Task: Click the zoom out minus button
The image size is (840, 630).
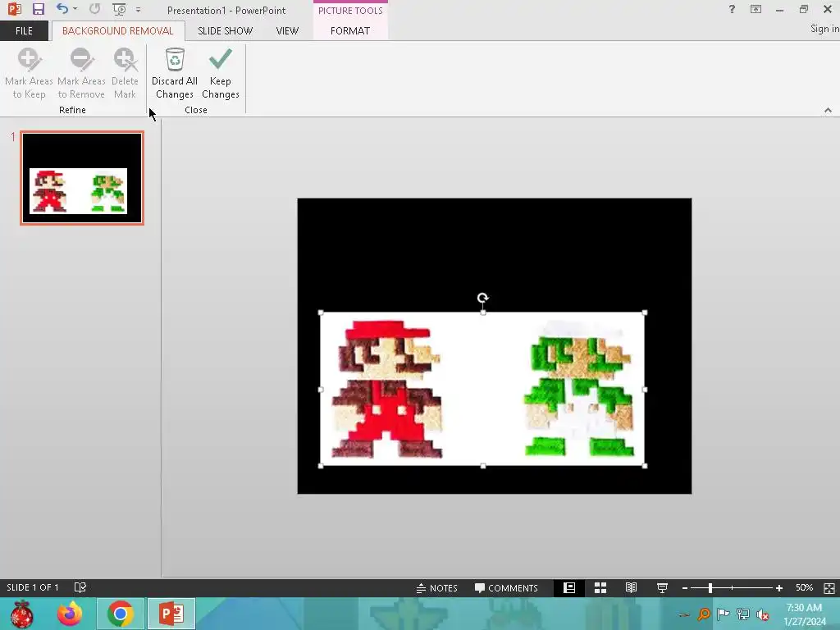Action: [x=685, y=588]
